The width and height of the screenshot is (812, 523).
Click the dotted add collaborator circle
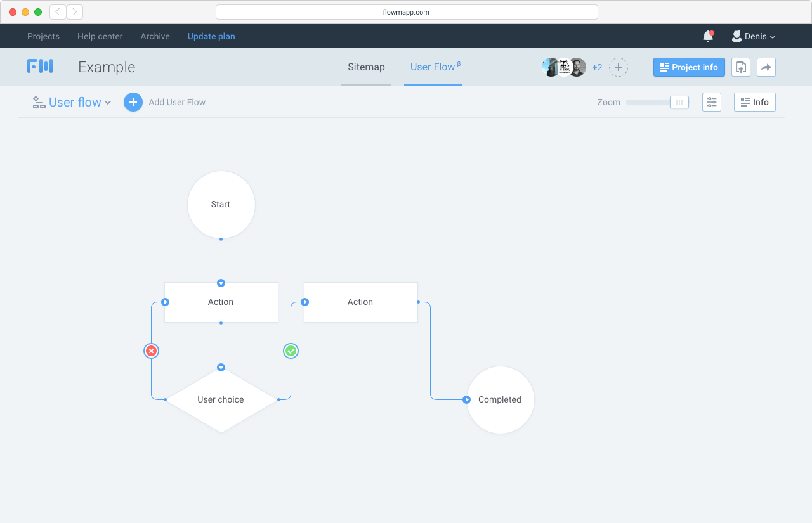click(618, 67)
